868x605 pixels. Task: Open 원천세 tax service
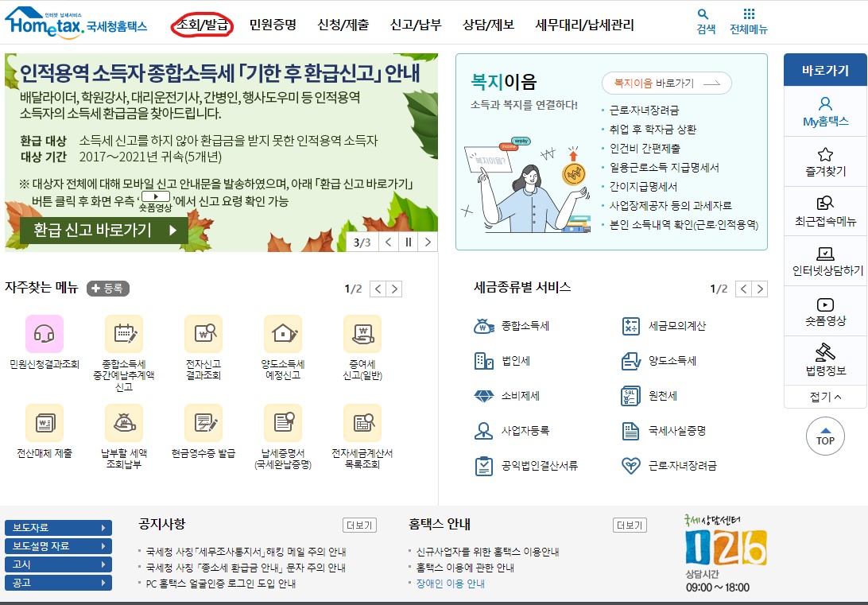(x=649, y=396)
